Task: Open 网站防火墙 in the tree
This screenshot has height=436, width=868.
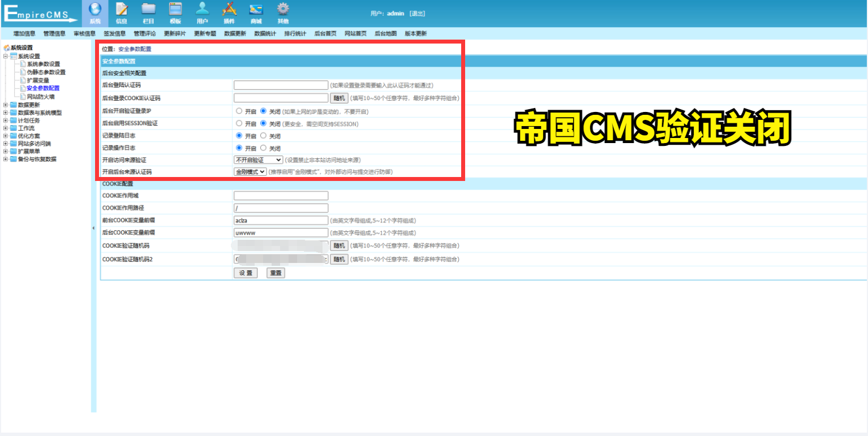Action: coord(41,96)
